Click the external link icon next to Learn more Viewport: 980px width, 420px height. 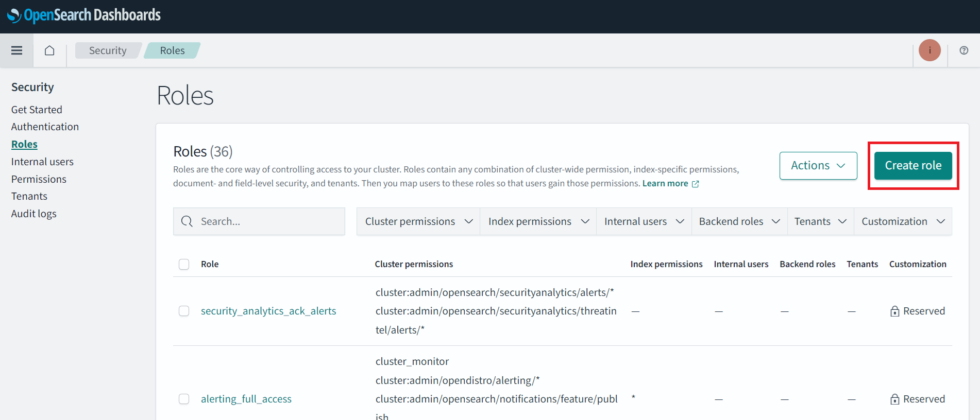695,184
